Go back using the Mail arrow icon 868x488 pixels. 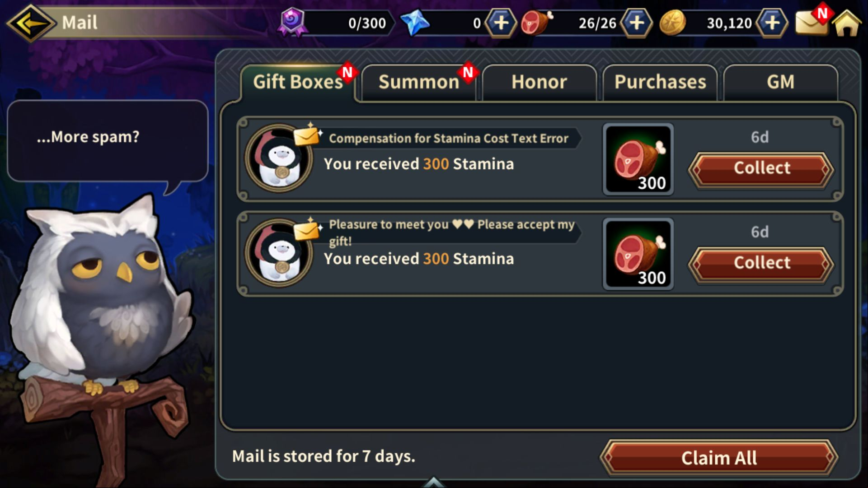(31, 23)
